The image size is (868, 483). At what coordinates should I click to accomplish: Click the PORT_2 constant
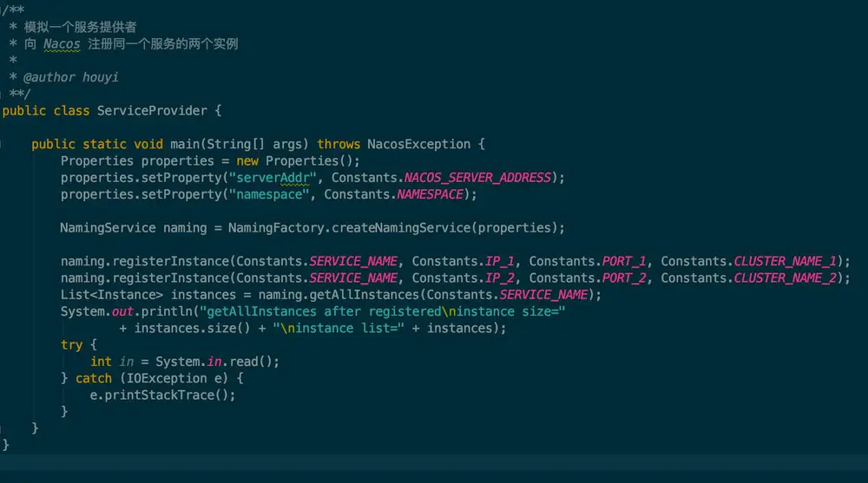point(624,277)
